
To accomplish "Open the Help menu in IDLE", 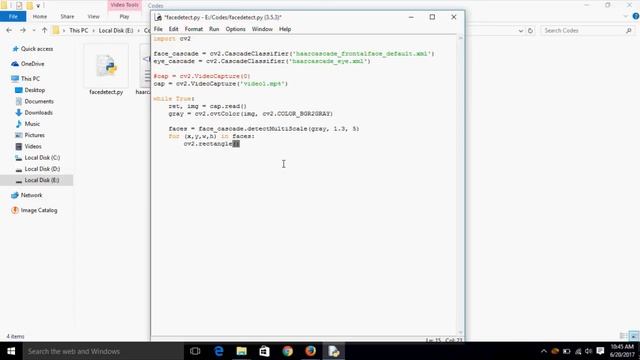I will coord(285,29).
